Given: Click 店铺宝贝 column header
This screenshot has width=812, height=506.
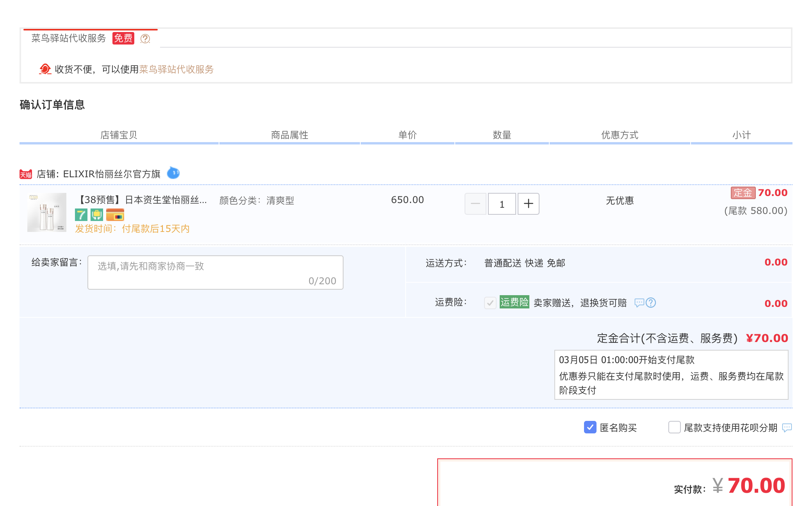Looking at the screenshot, I should click(x=119, y=135).
